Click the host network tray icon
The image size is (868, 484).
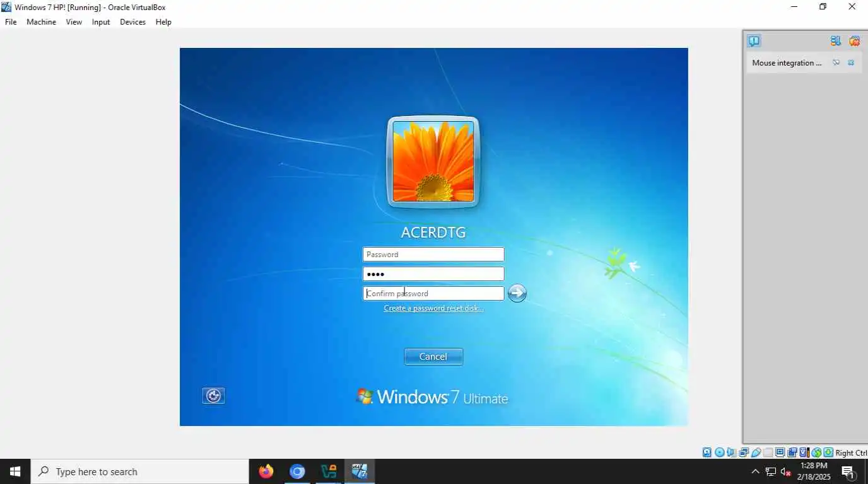[771, 471]
